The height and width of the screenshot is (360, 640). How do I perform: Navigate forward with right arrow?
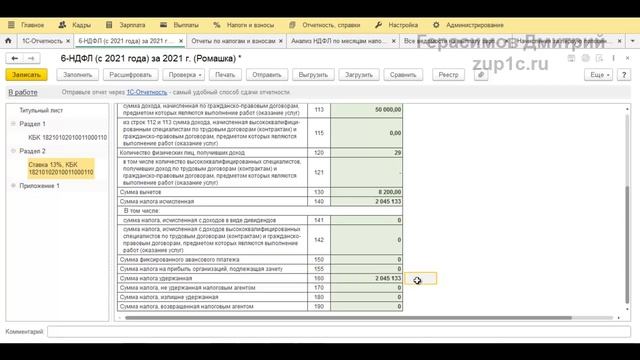(31, 59)
